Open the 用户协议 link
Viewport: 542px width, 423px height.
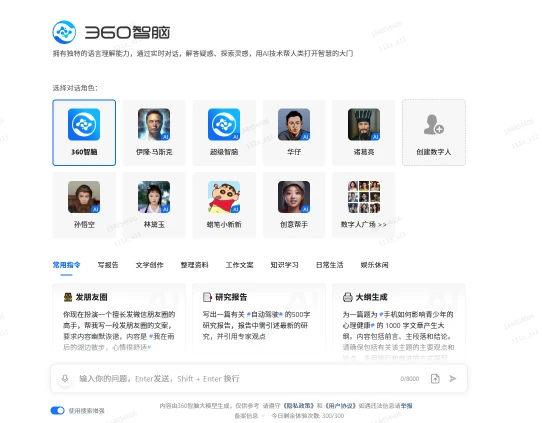[340, 406]
